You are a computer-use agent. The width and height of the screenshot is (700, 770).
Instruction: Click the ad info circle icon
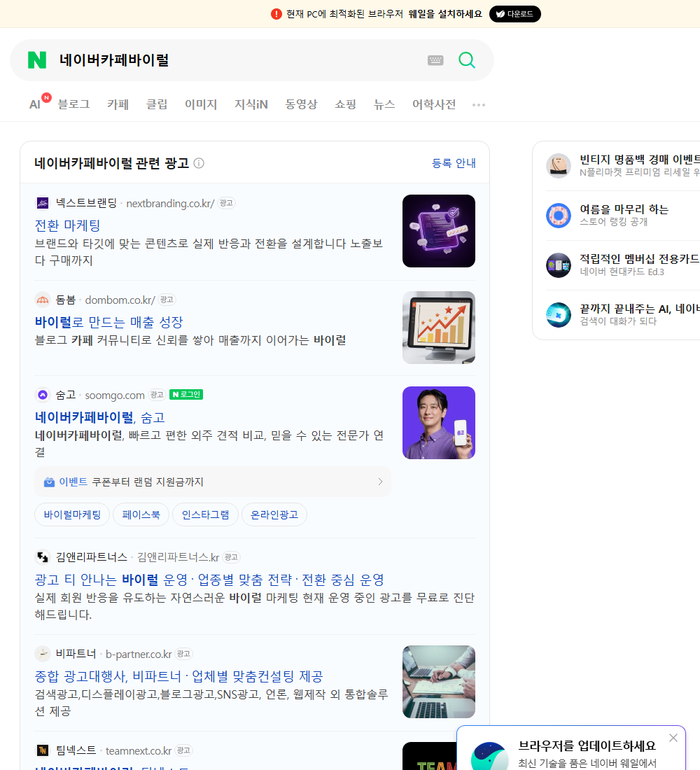tap(199, 163)
